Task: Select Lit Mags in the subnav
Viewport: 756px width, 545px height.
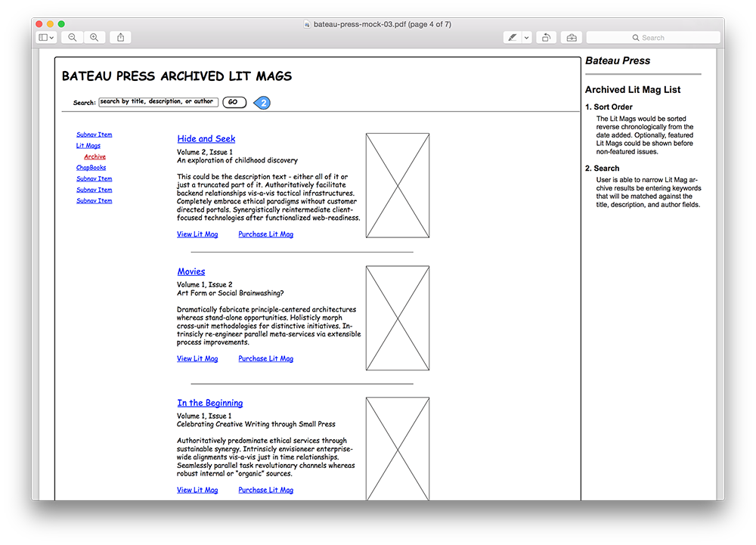Action: point(88,146)
